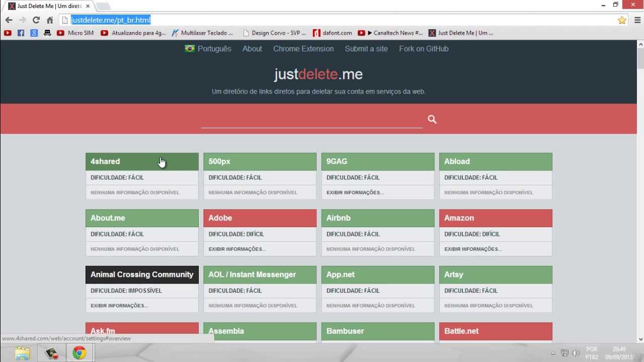644x362 pixels.
Task: Open the Design Corvo - SVP bookmark
Action: pyautogui.click(x=274, y=33)
